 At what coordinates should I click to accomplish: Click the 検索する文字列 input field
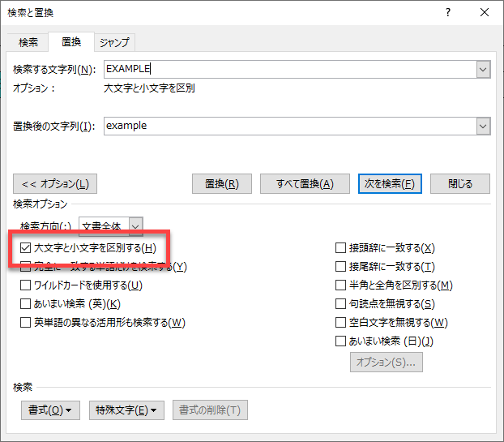[x=289, y=70]
